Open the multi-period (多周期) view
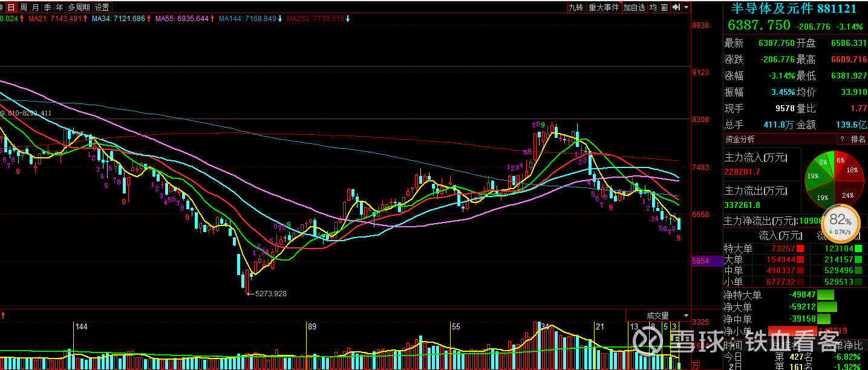 click(79, 7)
